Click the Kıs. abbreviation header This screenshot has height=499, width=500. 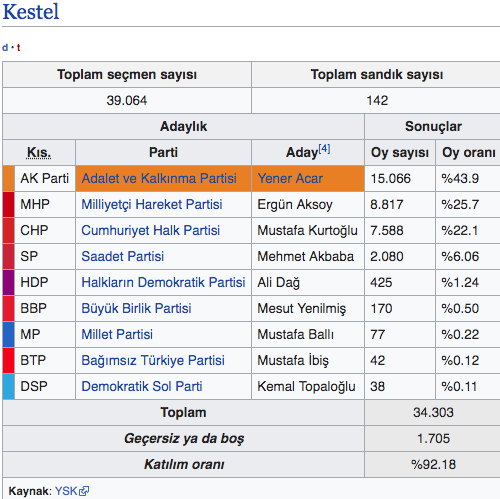[39, 152]
